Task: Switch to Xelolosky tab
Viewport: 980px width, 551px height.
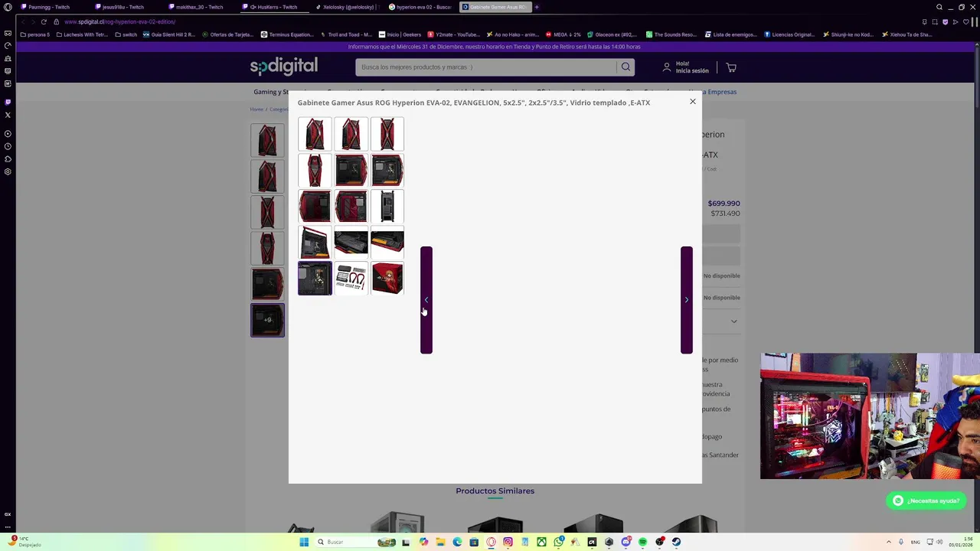Action: coord(346,7)
